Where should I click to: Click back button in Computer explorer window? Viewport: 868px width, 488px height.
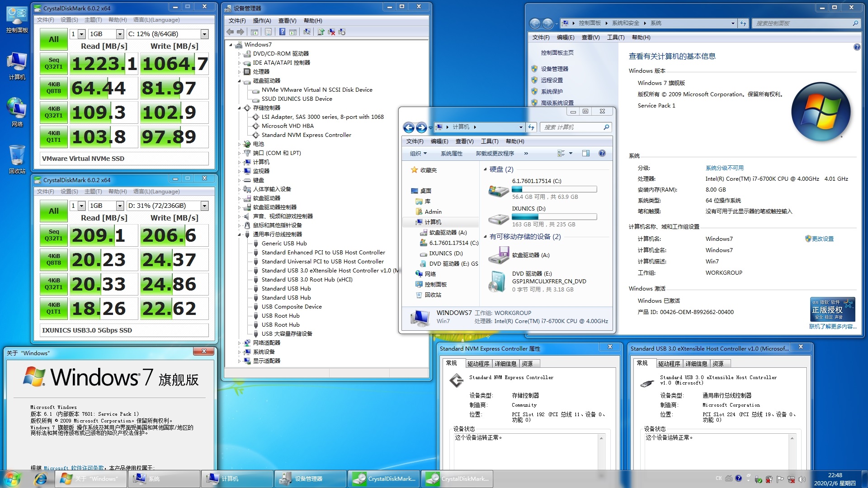point(409,127)
